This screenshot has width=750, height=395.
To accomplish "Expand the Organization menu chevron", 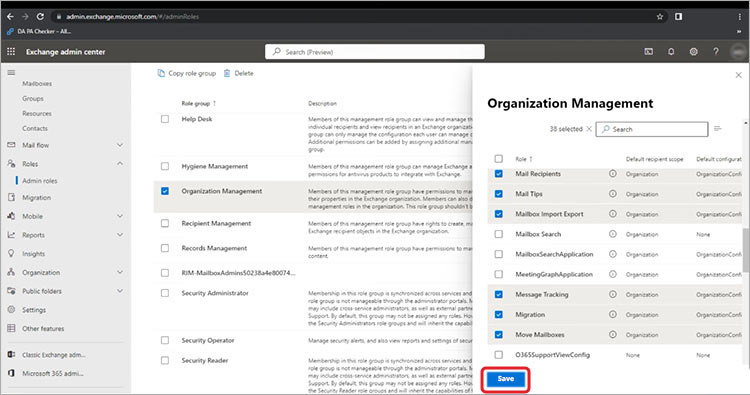I will point(120,272).
